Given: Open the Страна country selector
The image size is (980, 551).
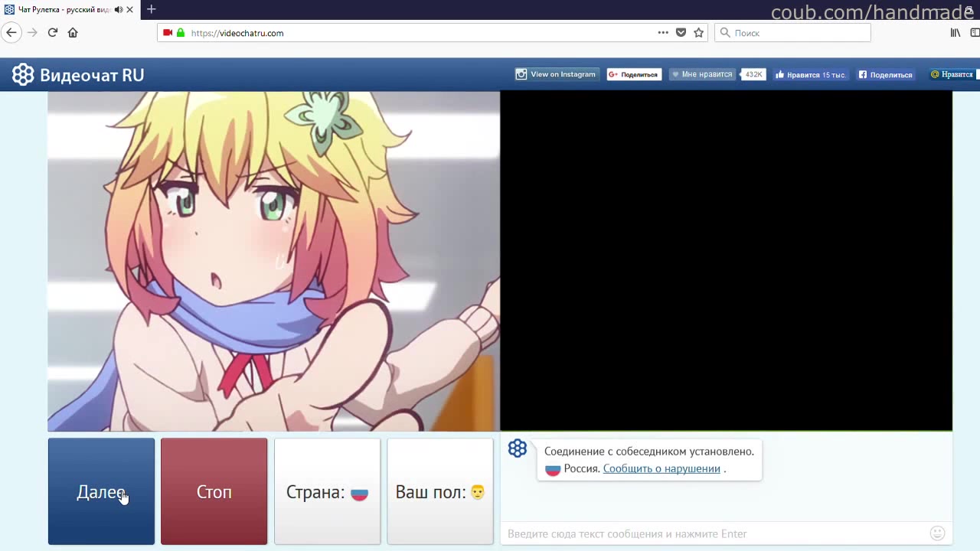Looking at the screenshot, I should 327,492.
